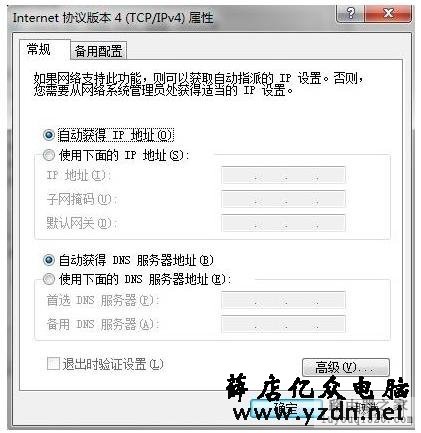Click the 备用 DNS 服务器 field
421x433 pixels.
[283, 324]
